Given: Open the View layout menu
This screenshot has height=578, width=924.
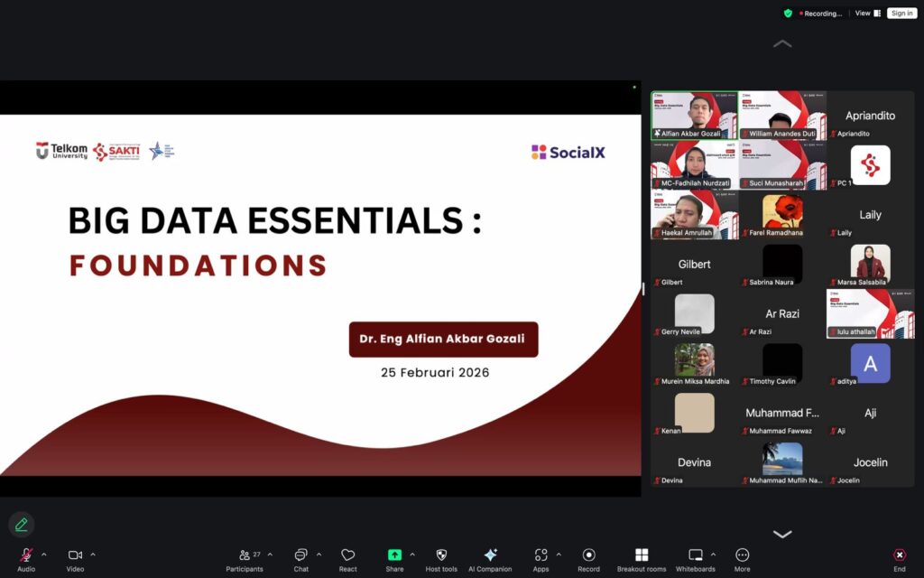Looking at the screenshot, I should (867, 14).
